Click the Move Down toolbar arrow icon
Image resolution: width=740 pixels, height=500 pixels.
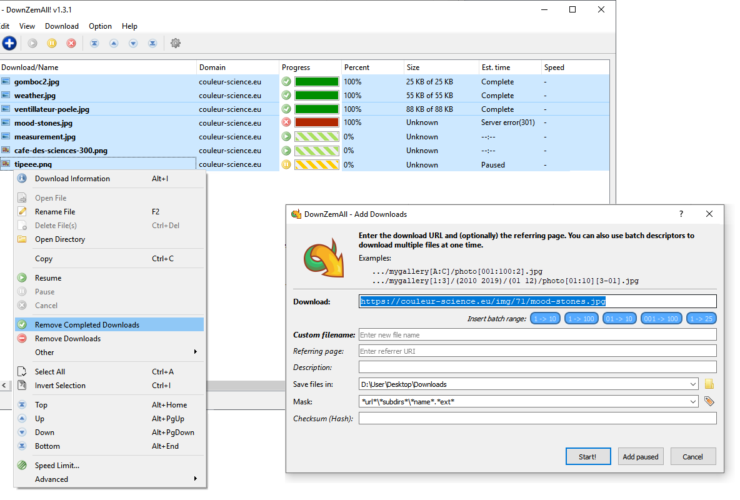132,43
